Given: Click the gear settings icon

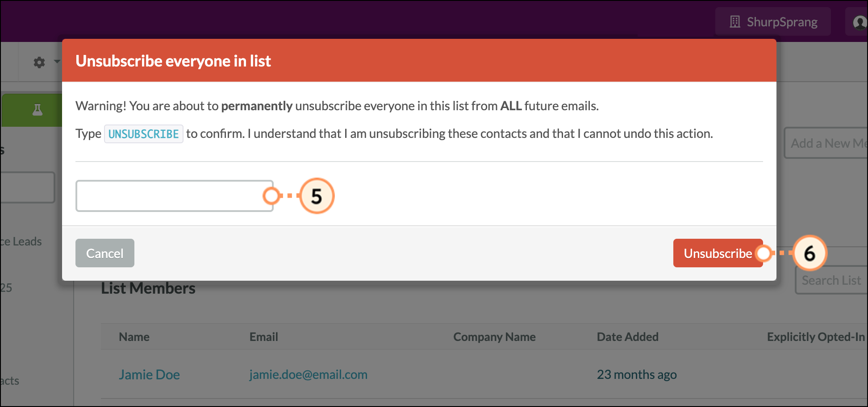Looking at the screenshot, I should tap(39, 62).
